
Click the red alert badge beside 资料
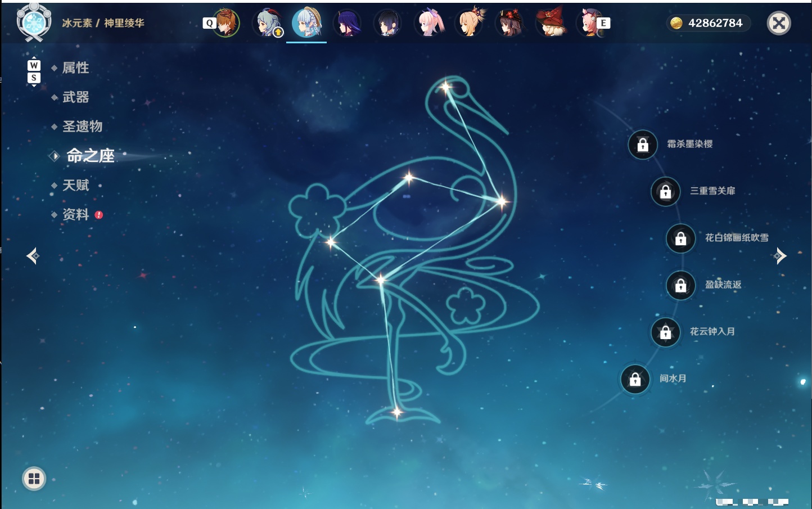(99, 215)
